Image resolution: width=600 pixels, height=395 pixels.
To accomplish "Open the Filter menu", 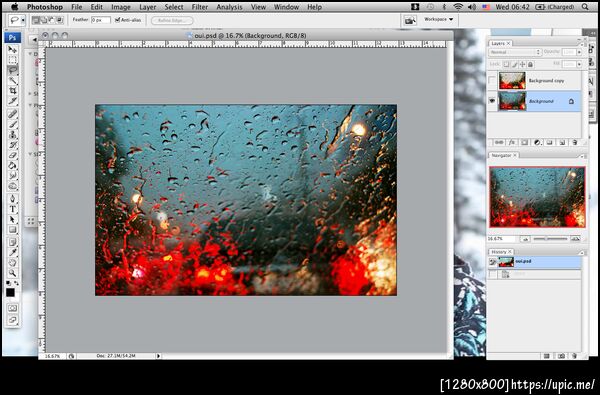I will click(200, 7).
